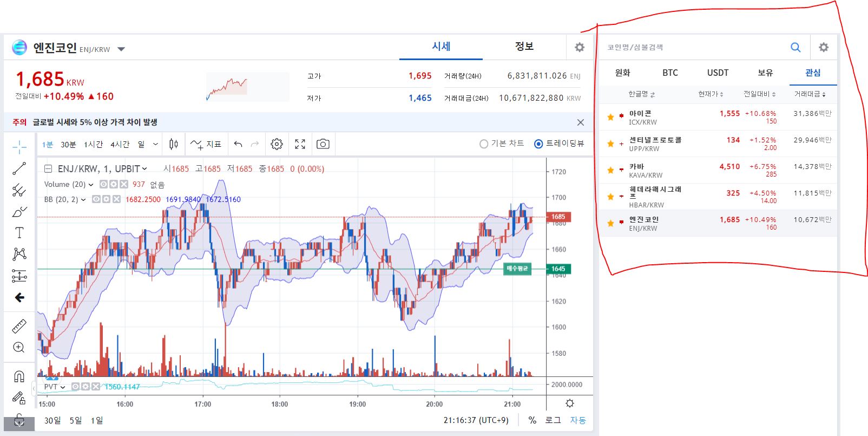868x436 pixels.
Task: Set chart range to 30일
Action: pyautogui.click(x=52, y=420)
